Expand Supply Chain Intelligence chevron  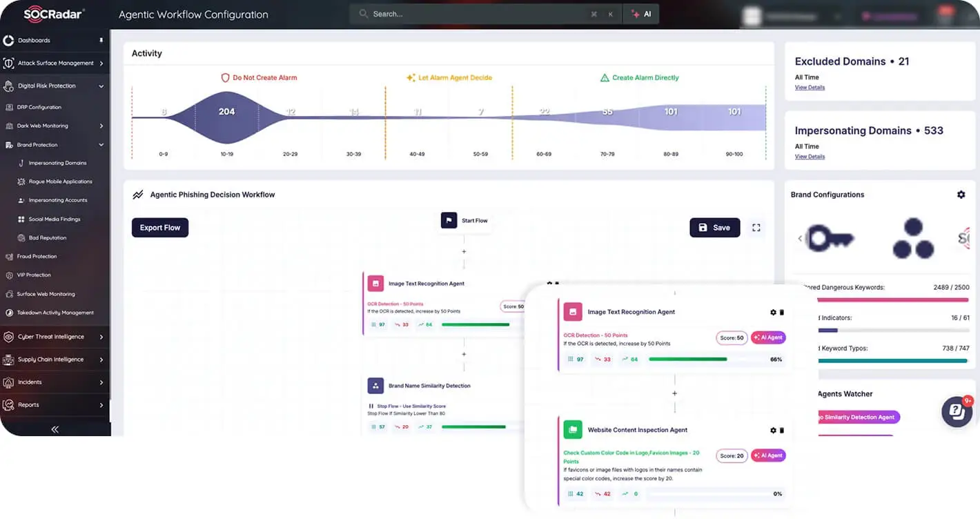(101, 360)
